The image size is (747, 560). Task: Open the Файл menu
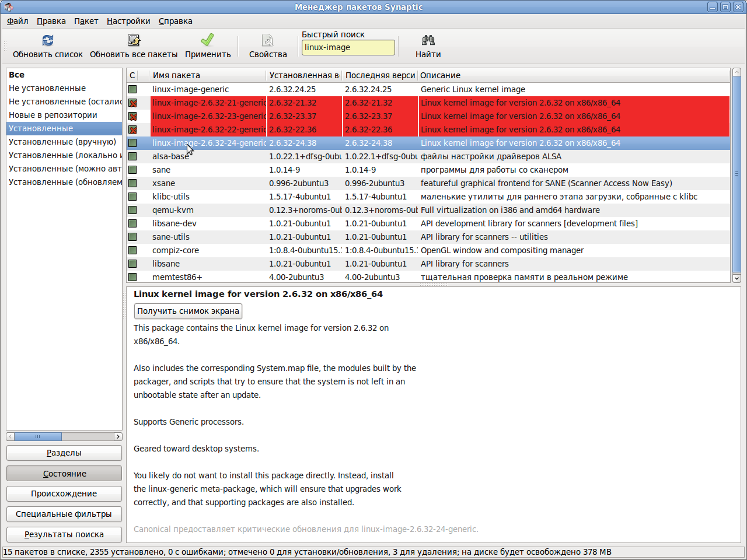[18, 21]
